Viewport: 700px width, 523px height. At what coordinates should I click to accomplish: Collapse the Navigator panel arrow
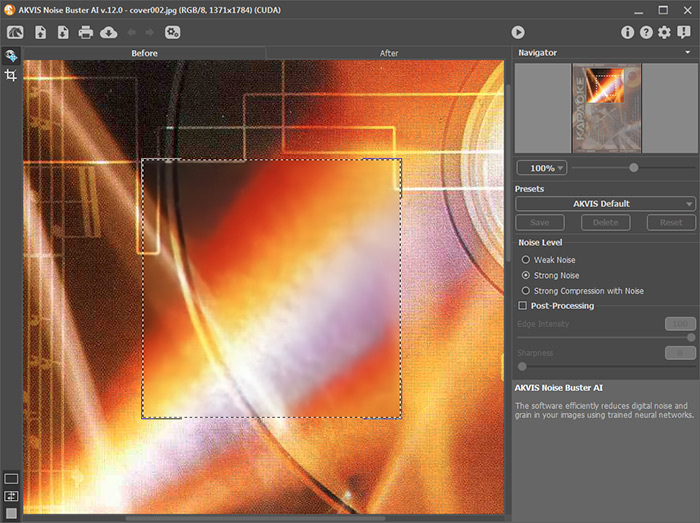pos(688,53)
